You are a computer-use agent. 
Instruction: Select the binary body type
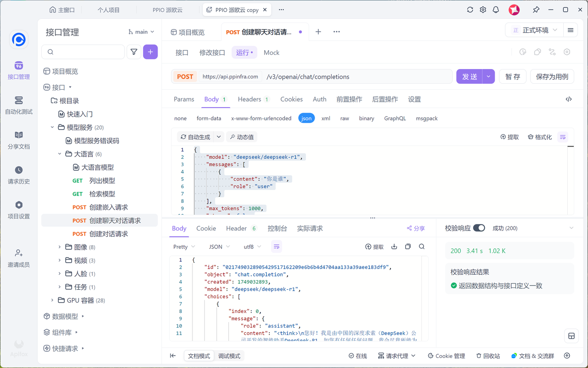(x=367, y=118)
